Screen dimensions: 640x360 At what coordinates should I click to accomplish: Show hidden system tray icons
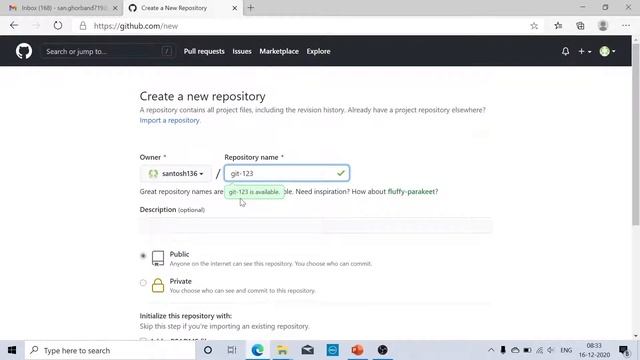point(491,350)
